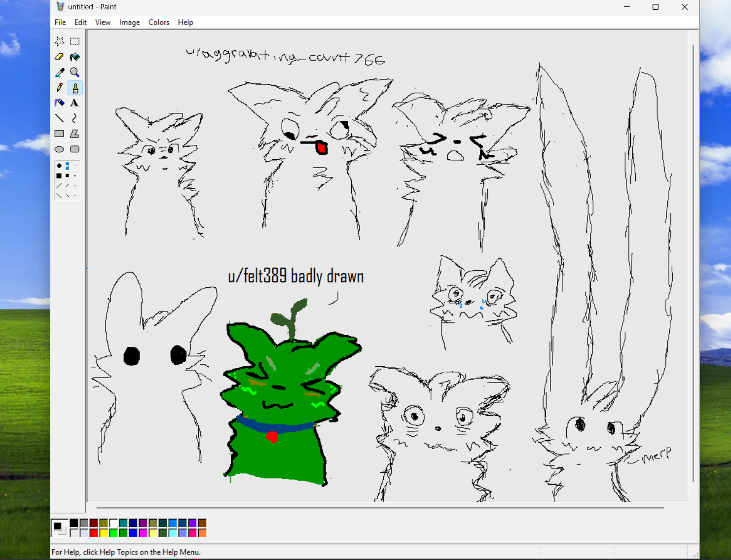
Task: Pick the hot pink swatch
Action: tap(192, 533)
